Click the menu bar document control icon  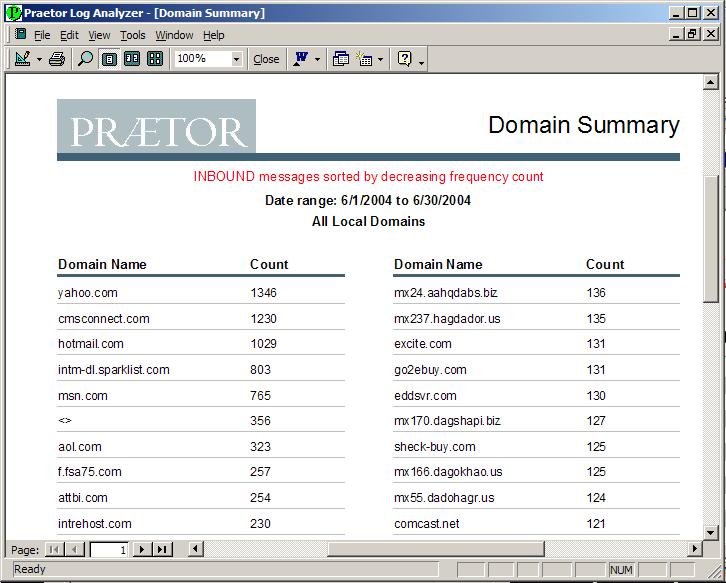pos(20,34)
